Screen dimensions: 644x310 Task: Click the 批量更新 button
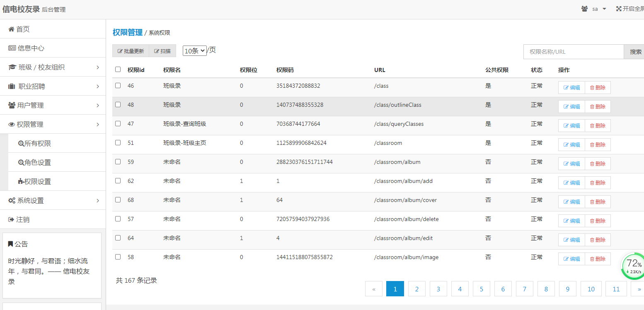[x=131, y=51]
